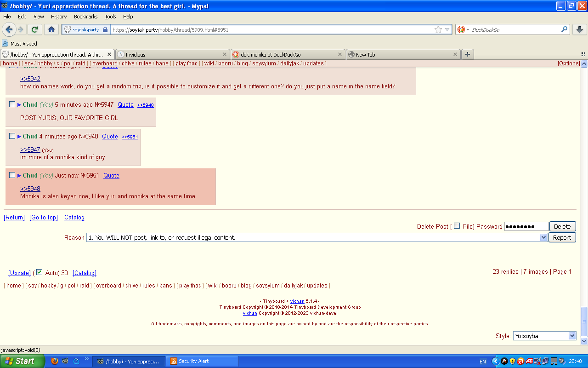This screenshot has height=368, width=588.
Task: Reload the page with the refresh icon
Action: [34, 29]
